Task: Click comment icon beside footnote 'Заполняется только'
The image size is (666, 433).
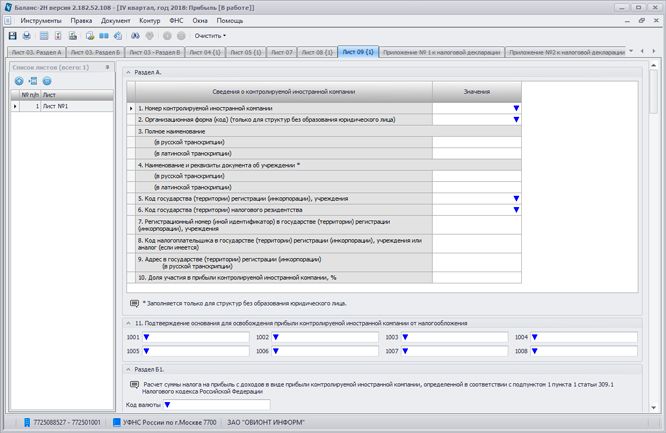Action: [x=134, y=303]
